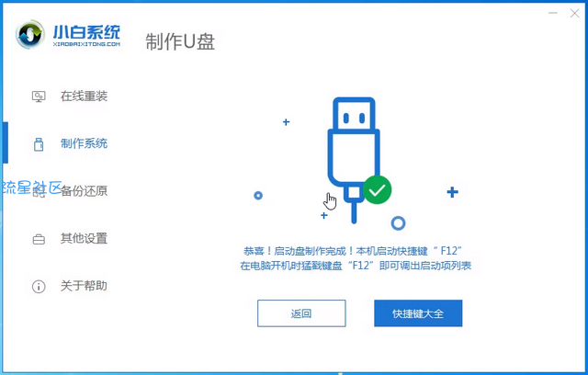Viewport: 588px width, 375px height.
Task: Open the 关于帮助 page
Action: coord(84,286)
